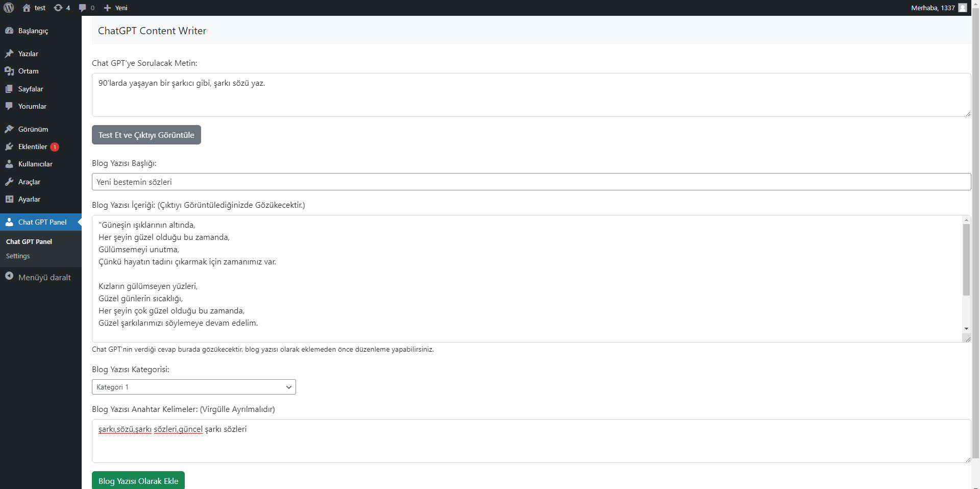Open the user avatar in the admin bar
The height and width of the screenshot is (489, 980).
(x=963, y=8)
